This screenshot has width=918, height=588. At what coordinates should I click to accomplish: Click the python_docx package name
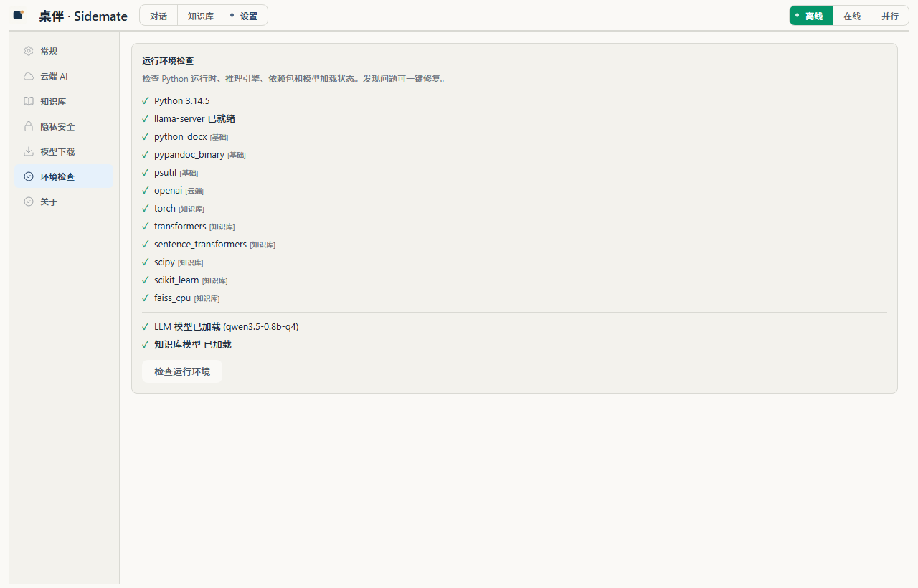180,137
